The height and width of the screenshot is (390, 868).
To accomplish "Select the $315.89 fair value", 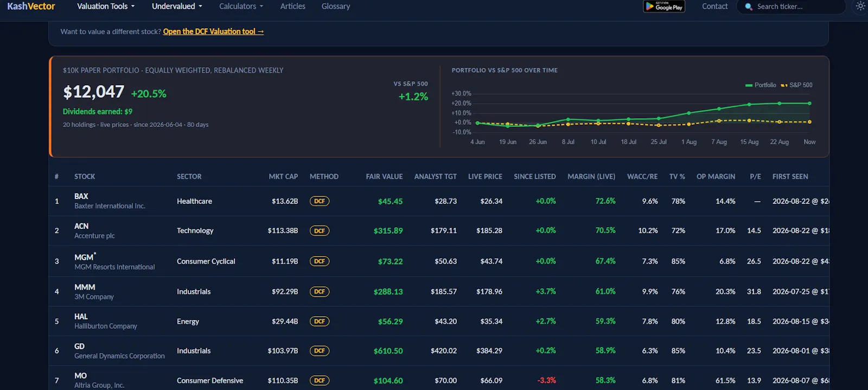I will (388, 231).
